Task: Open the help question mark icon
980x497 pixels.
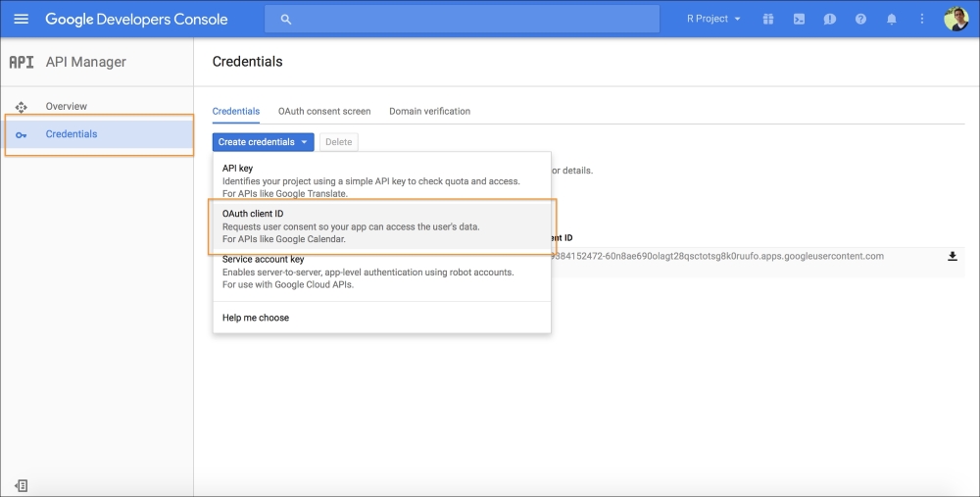Action: 860,20
